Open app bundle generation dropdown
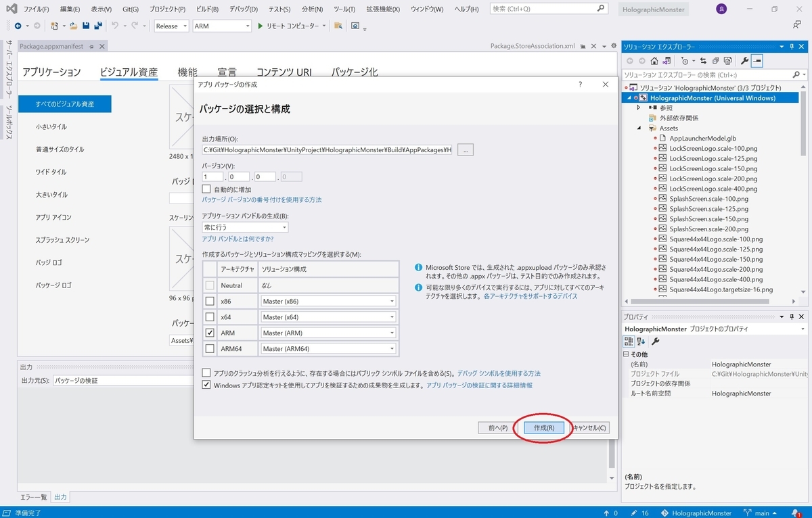This screenshot has width=812, height=518. (245, 227)
